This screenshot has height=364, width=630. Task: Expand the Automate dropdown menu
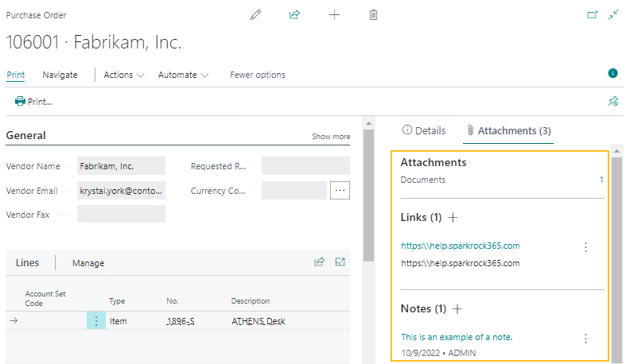tap(183, 75)
